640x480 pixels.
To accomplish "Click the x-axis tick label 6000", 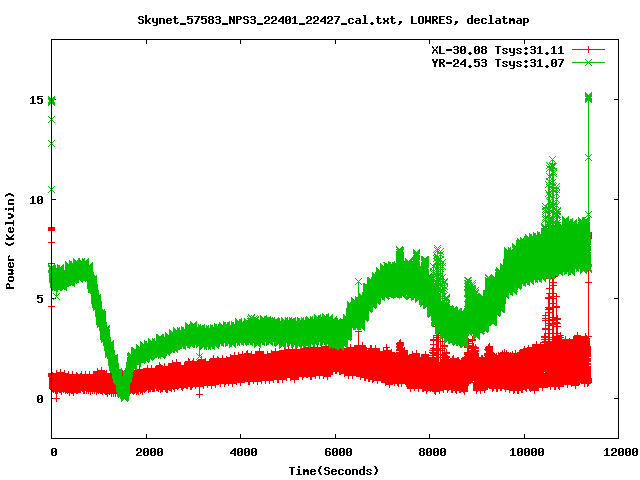I will pos(338,452).
